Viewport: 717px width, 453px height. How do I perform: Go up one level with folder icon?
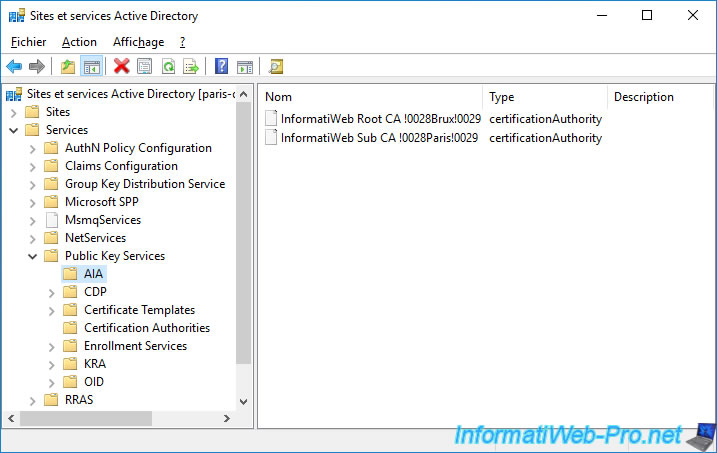tap(68, 67)
